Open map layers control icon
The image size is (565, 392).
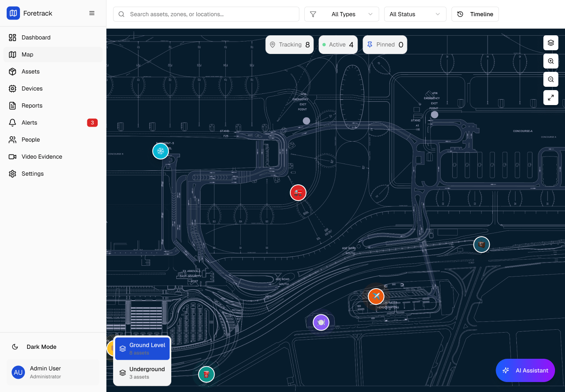[551, 43]
